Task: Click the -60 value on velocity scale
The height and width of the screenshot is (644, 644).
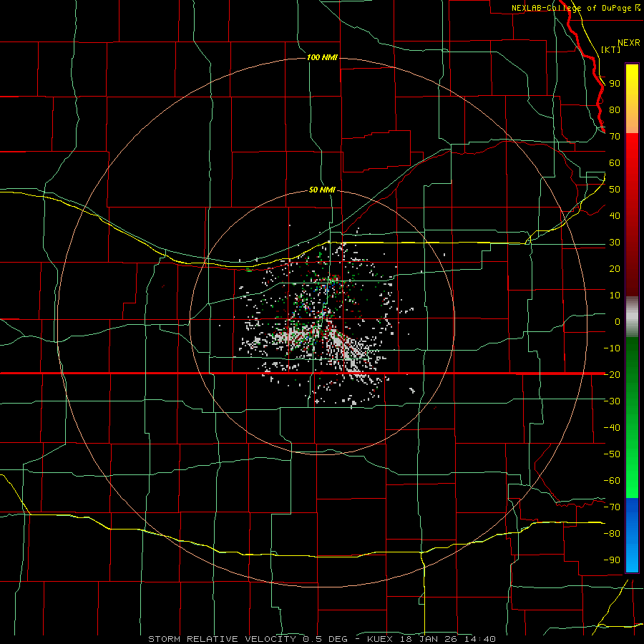Action: pos(612,481)
